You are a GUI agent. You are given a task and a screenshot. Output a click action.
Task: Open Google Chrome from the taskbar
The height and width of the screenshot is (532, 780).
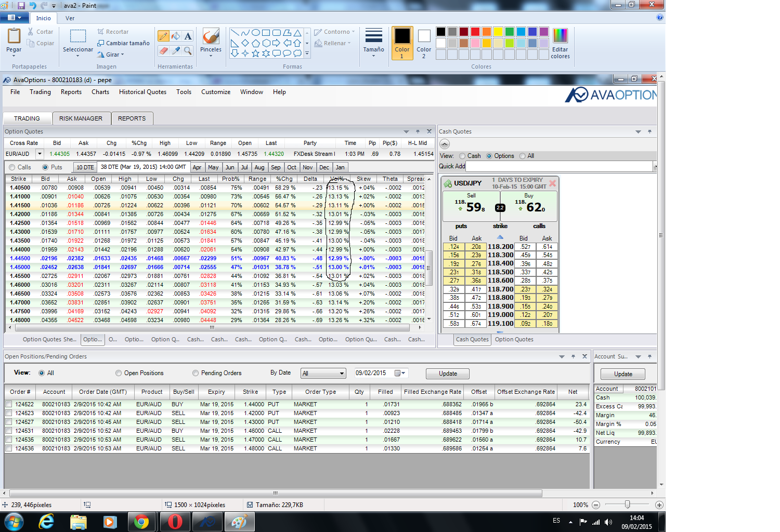(141, 521)
